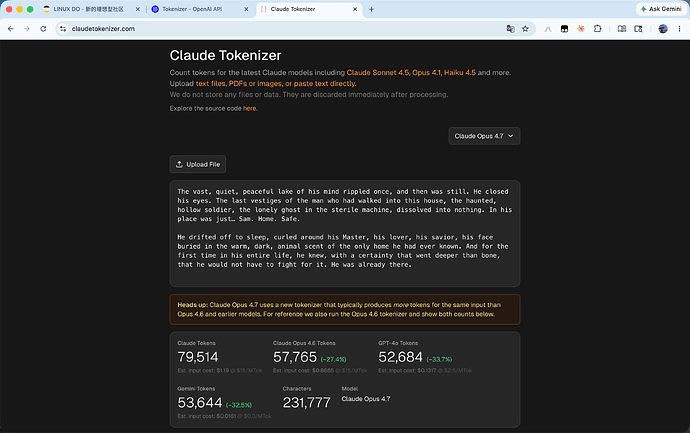Close the Tokenizer - OpenAI API tab
Screen dimensions: 690x433
246,9
